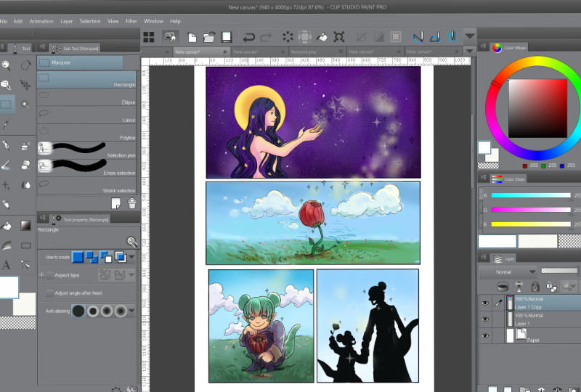Expand the Anti-aliasing options arrow
This screenshot has height=392, width=581.
tap(131, 311)
